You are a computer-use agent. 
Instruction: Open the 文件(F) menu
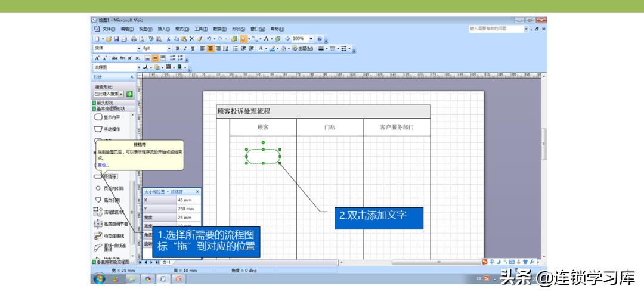(109, 29)
